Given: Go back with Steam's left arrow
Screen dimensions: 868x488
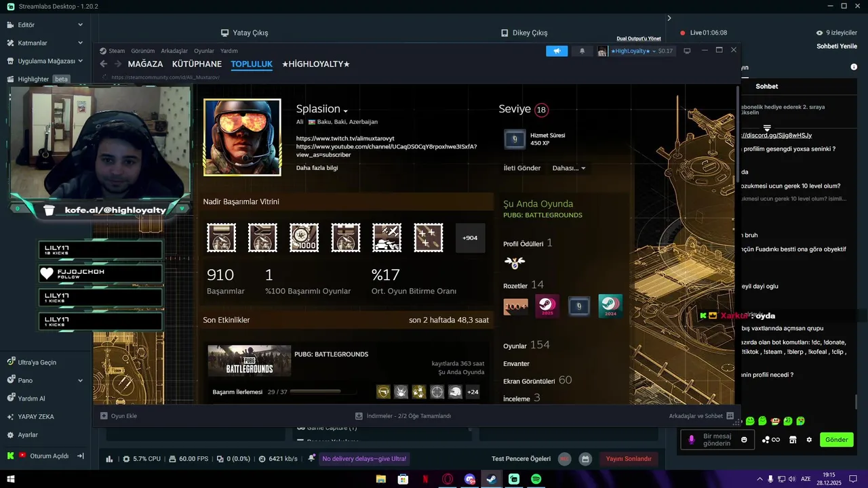Looking at the screenshot, I should click(x=103, y=64).
